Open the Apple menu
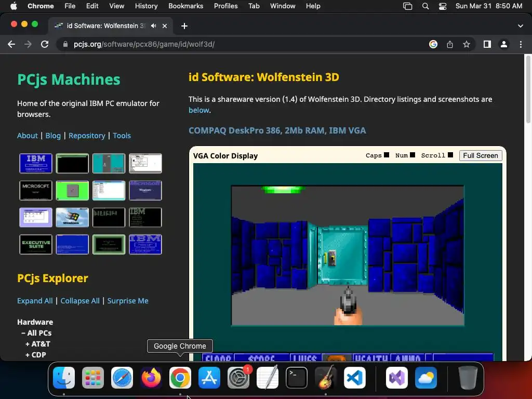Viewport: 532px width, 399px height. 14,6
